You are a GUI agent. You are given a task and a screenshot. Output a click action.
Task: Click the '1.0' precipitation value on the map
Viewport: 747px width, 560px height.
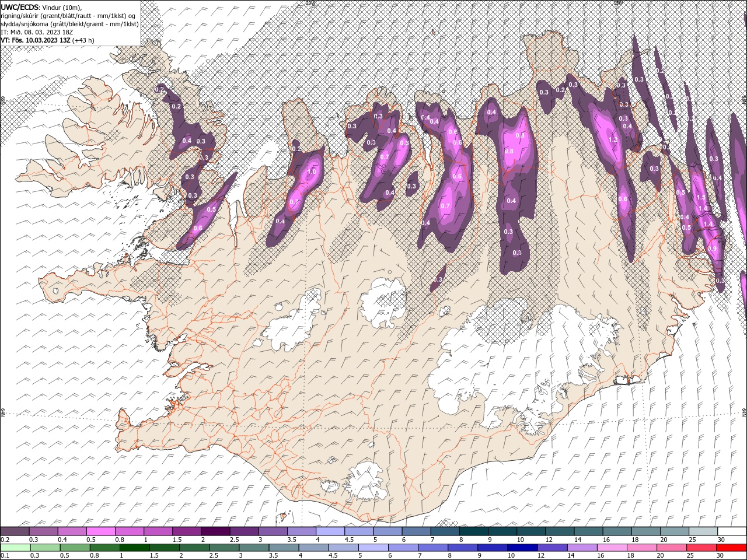312,171
